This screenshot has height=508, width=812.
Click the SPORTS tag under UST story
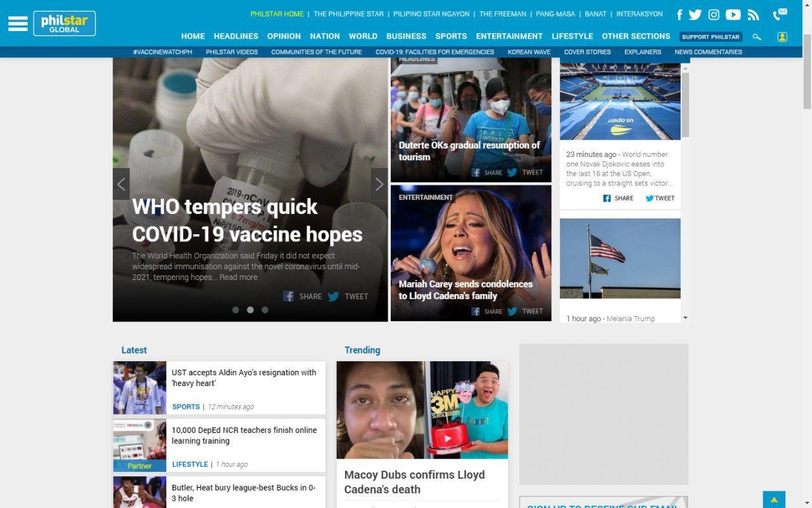click(x=186, y=407)
